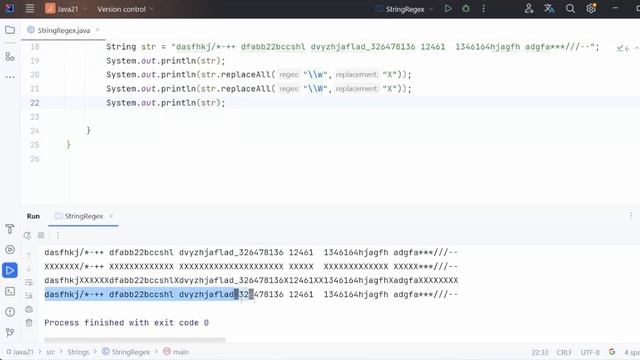
Task: Open the Services tool window
Action: [10, 249]
